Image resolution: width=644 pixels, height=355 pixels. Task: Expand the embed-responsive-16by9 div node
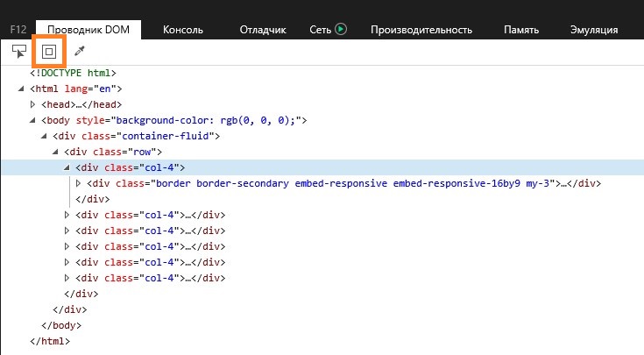[79, 183]
